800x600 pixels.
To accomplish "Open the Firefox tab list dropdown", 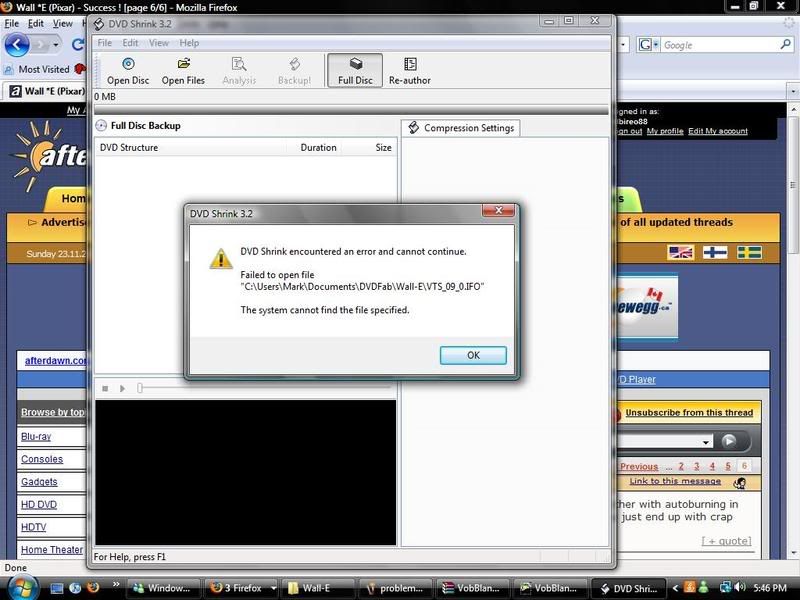I will (793, 91).
